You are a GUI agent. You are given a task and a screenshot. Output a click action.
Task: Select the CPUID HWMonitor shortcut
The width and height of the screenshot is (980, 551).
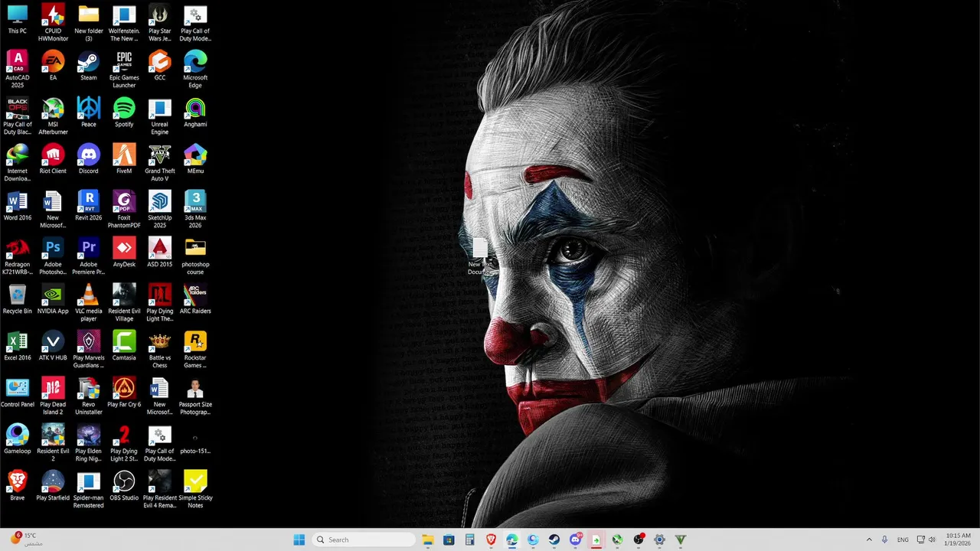53,23
